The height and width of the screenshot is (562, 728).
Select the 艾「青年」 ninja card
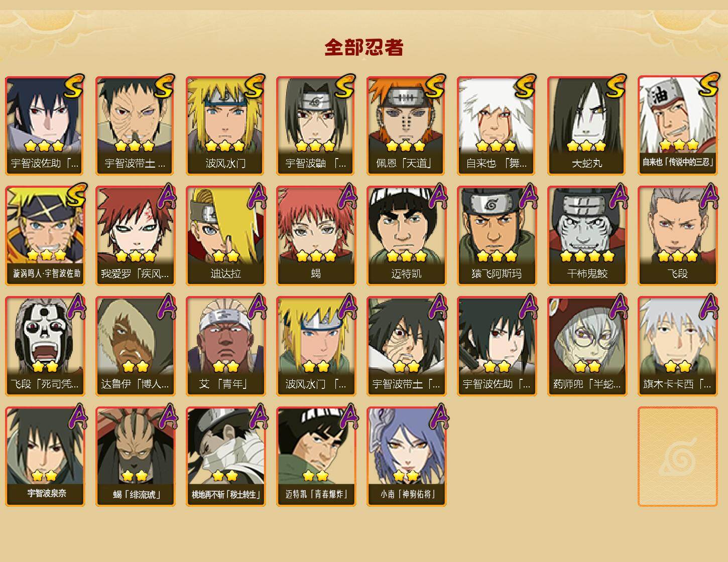coord(226,346)
